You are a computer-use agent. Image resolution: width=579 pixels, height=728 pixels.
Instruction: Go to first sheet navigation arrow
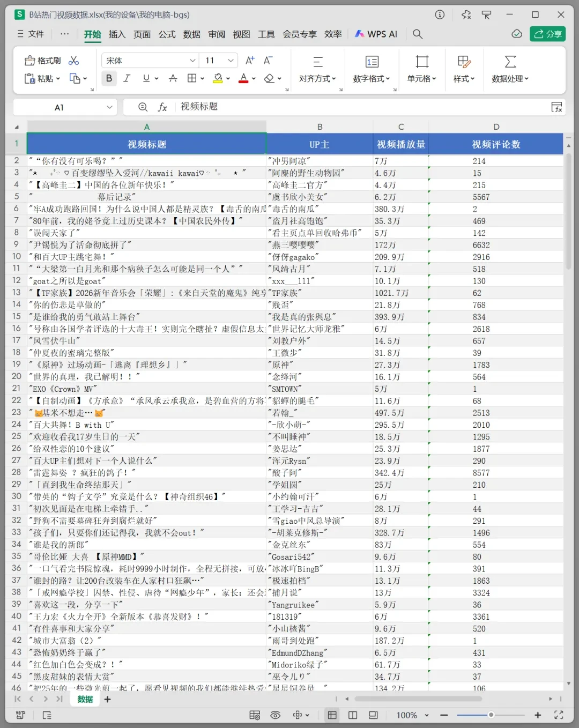[x=18, y=699]
